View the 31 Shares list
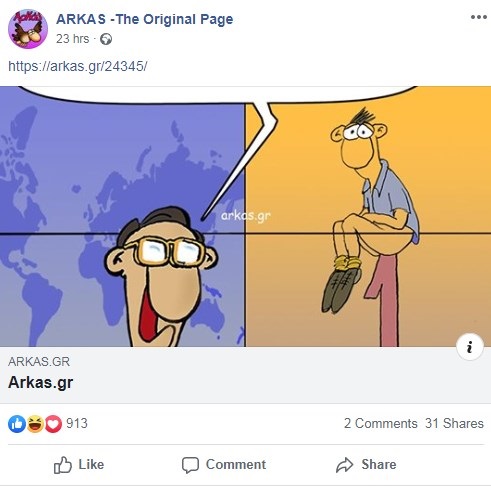 (454, 423)
